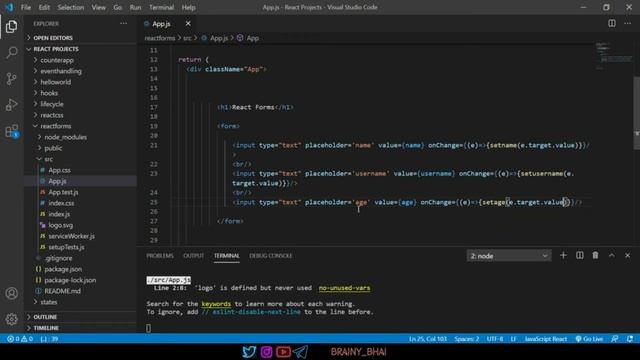Kill terminal with trash icon
The image size is (640, 360).
[595, 256]
